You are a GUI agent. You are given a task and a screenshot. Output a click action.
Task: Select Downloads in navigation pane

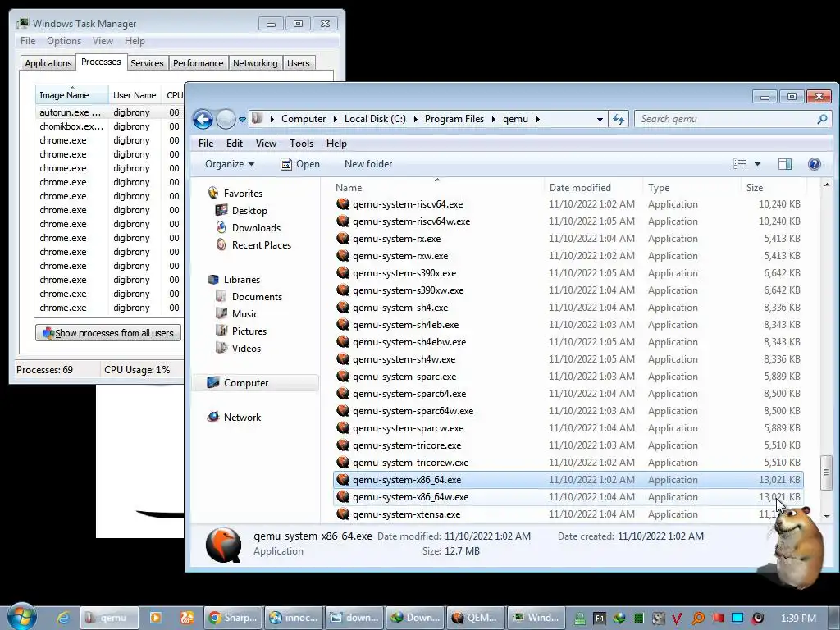point(256,228)
